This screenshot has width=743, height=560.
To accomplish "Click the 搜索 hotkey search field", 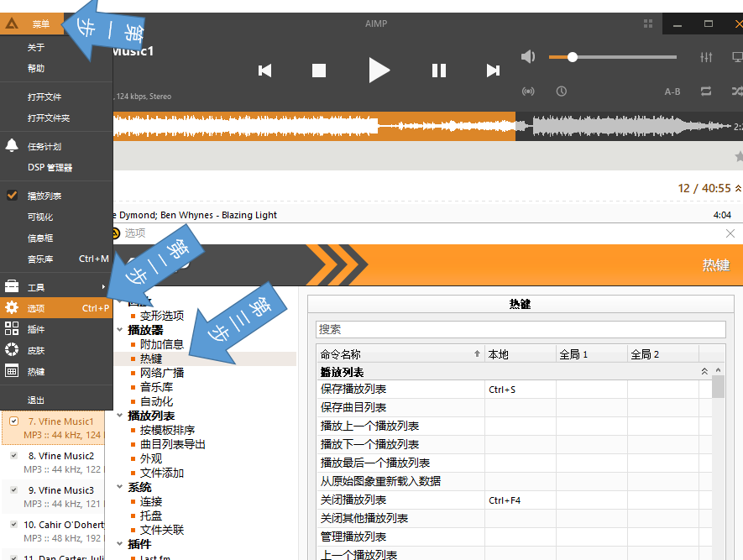I will coord(521,329).
